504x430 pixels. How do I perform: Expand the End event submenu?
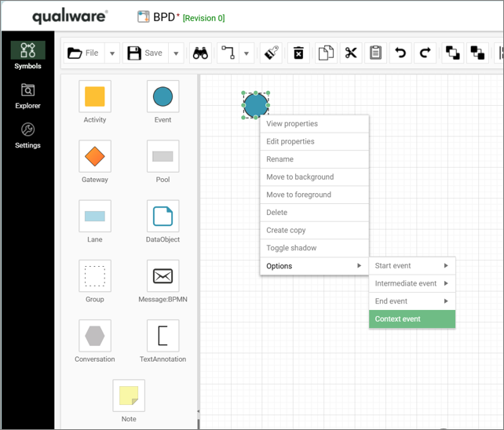(412, 301)
